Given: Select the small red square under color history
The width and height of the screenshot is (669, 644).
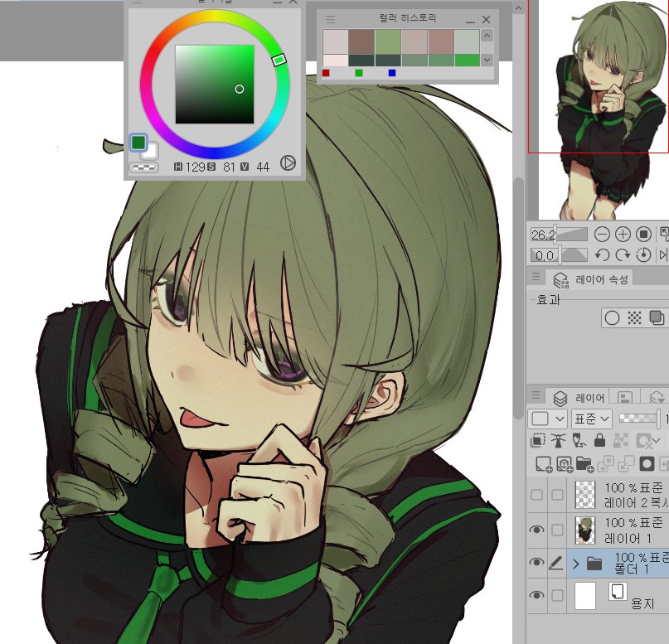Looking at the screenshot, I should 326,73.
